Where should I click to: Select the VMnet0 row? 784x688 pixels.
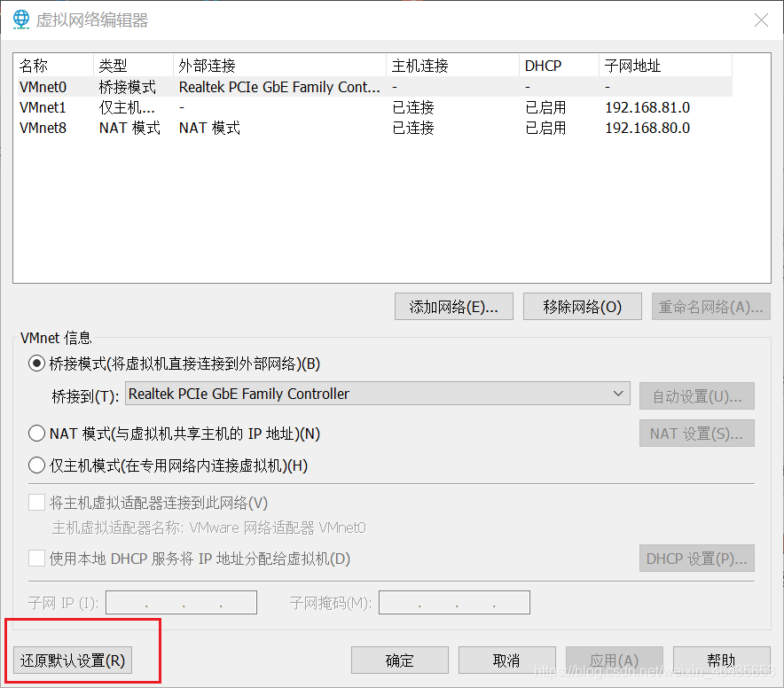(375, 87)
